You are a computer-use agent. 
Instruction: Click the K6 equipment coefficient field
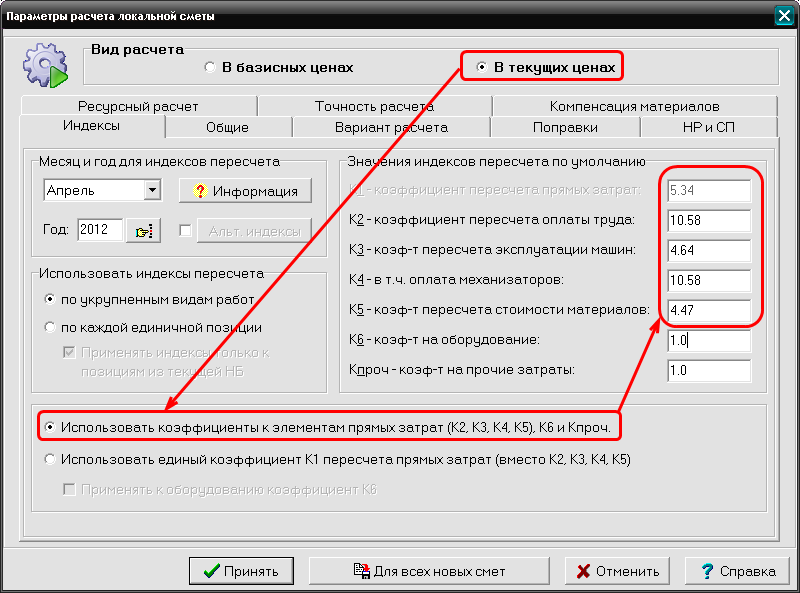click(x=709, y=340)
